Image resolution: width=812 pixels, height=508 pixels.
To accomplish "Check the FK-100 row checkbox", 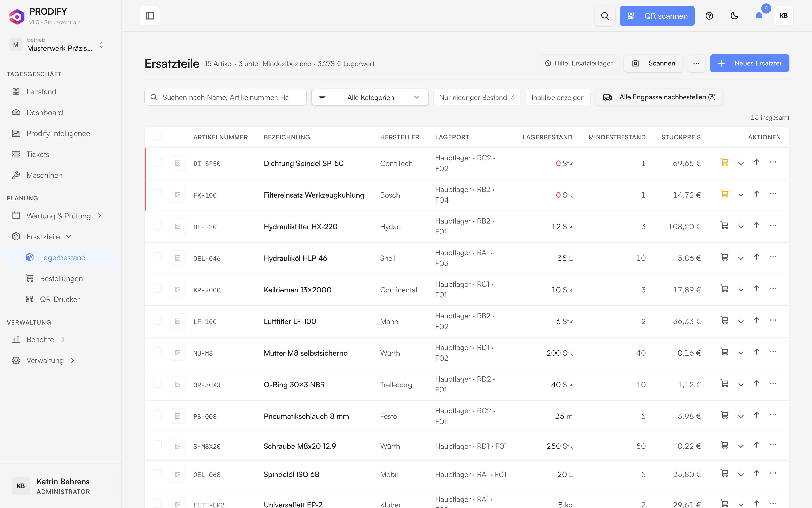I will (x=157, y=194).
